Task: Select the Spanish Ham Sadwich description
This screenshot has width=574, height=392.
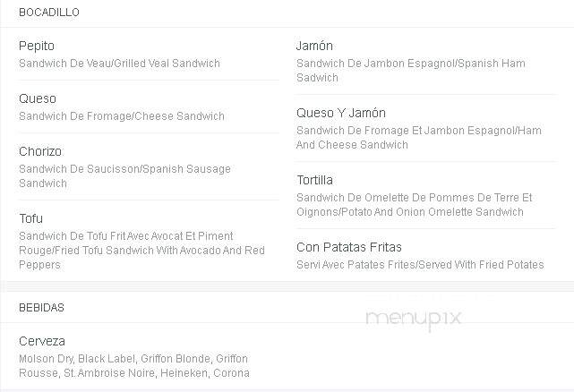Action: click(x=411, y=71)
